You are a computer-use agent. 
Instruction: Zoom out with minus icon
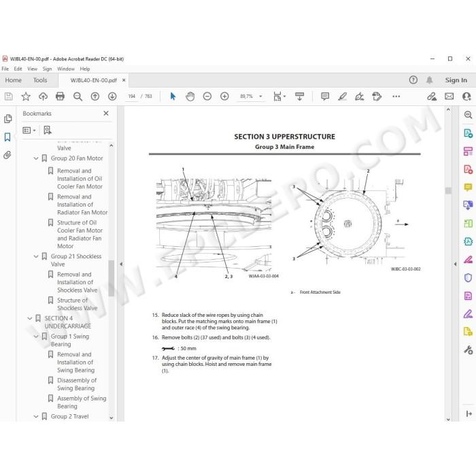coord(207,97)
